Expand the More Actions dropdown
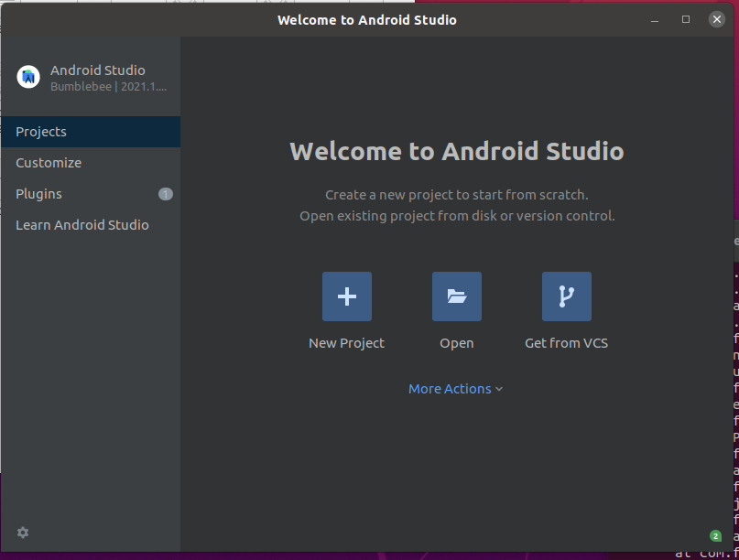 pyautogui.click(x=455, y=389)
